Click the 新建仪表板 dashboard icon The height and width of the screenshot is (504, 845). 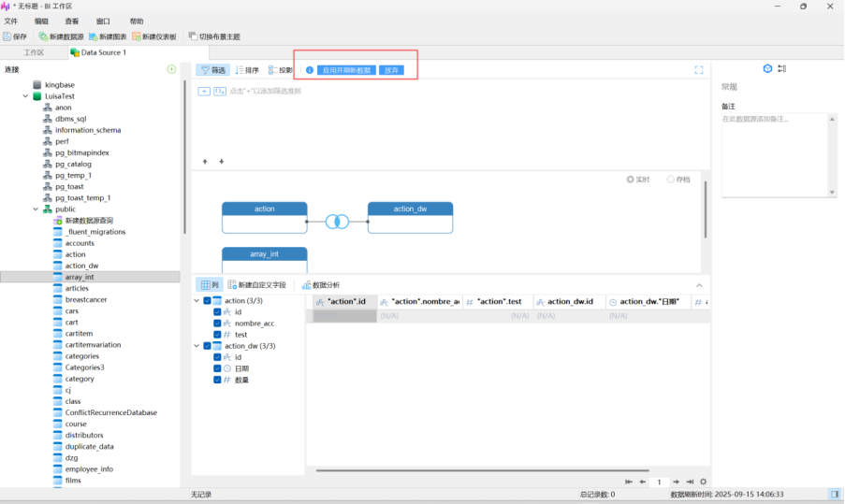(137, 36)
